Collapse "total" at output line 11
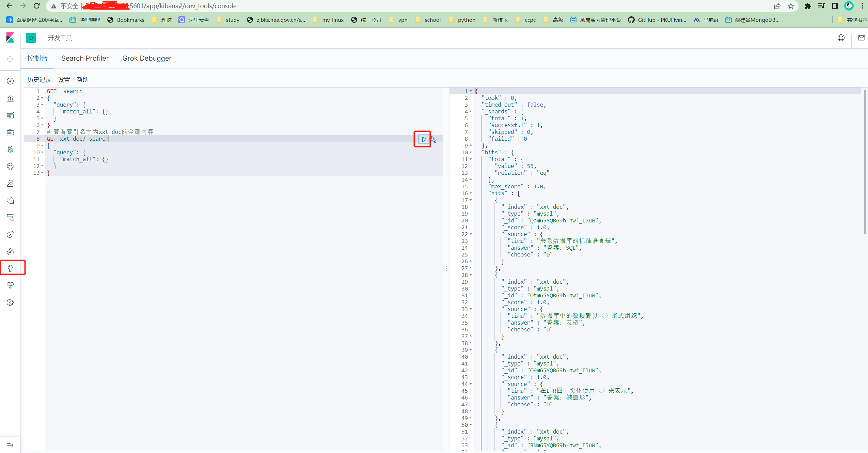 tap(471, 159)
